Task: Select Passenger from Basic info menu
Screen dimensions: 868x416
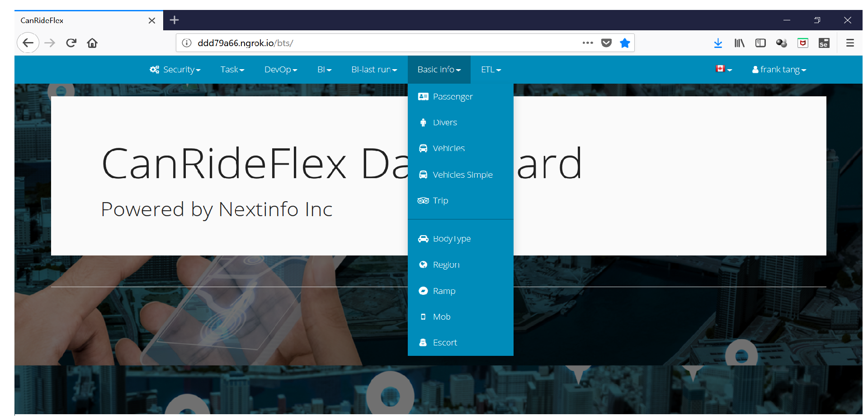Action: coord(461,96)
